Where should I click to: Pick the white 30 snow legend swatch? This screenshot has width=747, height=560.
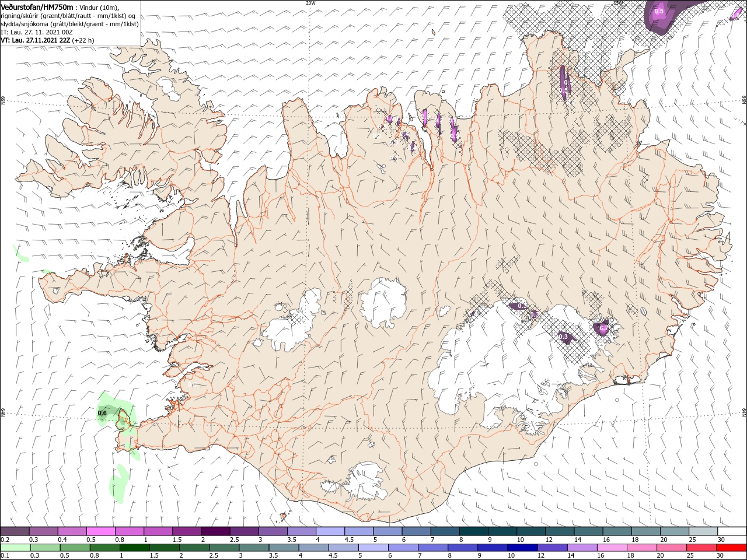point(732,531)
